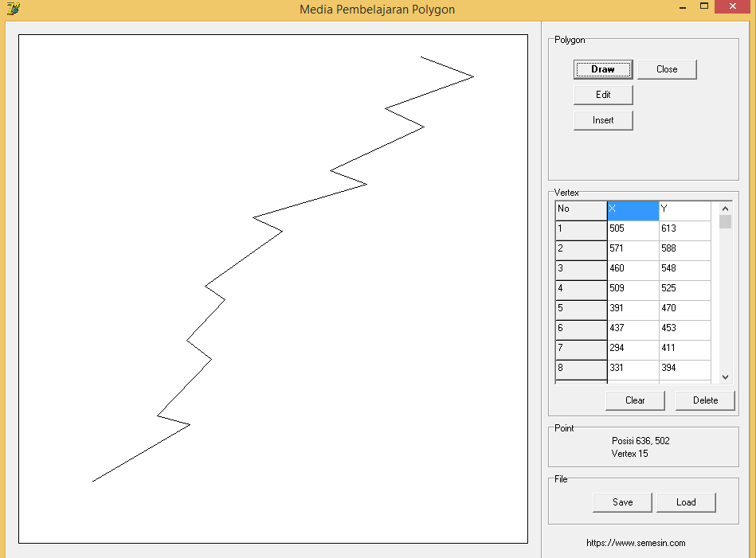Click the polygon Close button
This screenshot has height=558, width=756.
[667, 69]
